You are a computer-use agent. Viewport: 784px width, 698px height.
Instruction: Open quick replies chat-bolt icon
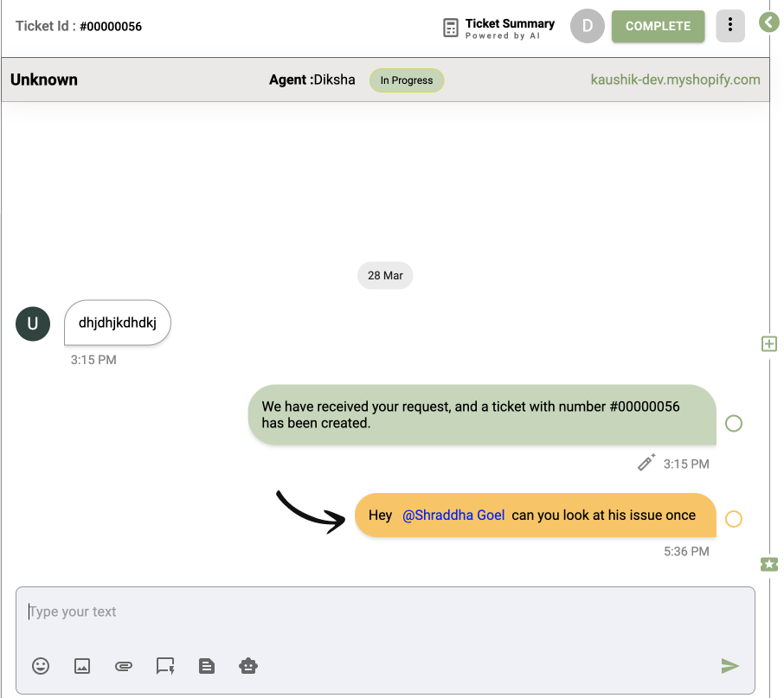[x=165, y=666]
